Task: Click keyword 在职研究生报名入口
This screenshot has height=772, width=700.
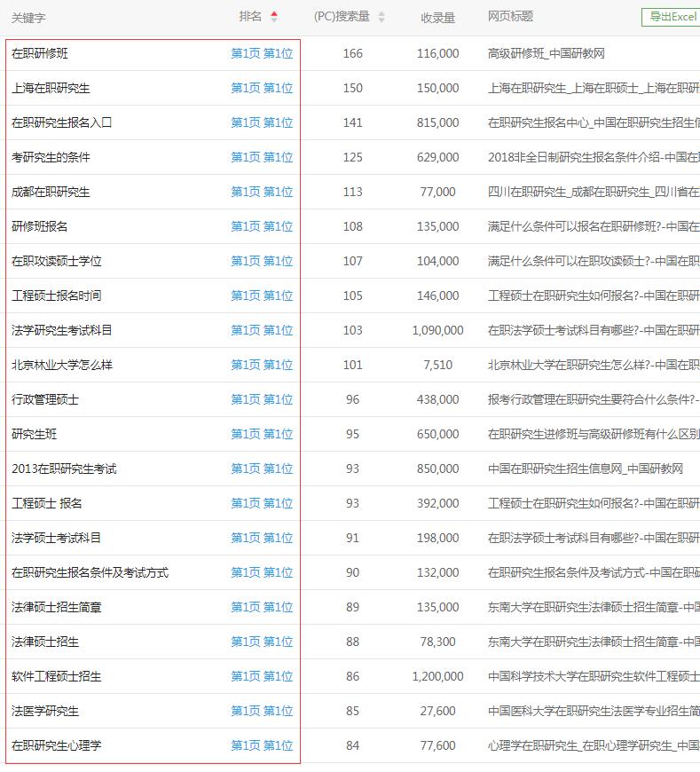Action: coord(61,122)
